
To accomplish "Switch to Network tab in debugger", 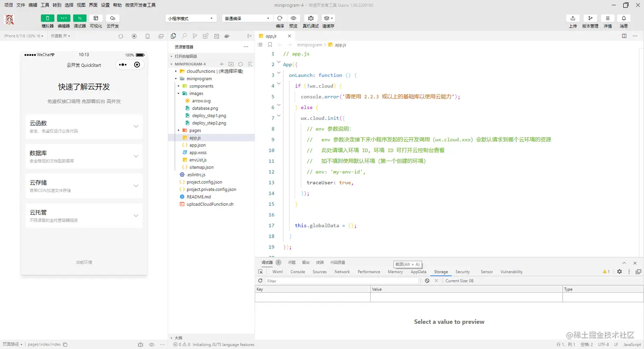I will coord(342,272).
